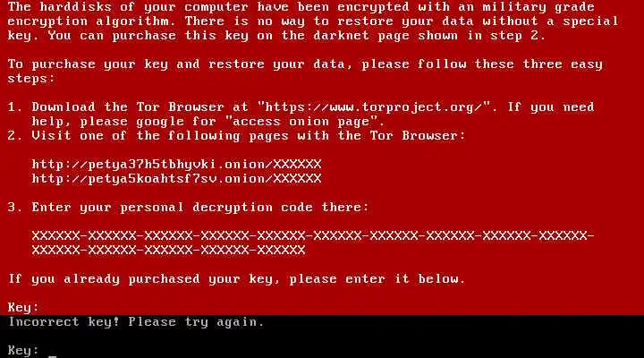Click the "If you already purchased your key" line
Viewport: 644px width, 358px height.
click(x=236, y=279)
